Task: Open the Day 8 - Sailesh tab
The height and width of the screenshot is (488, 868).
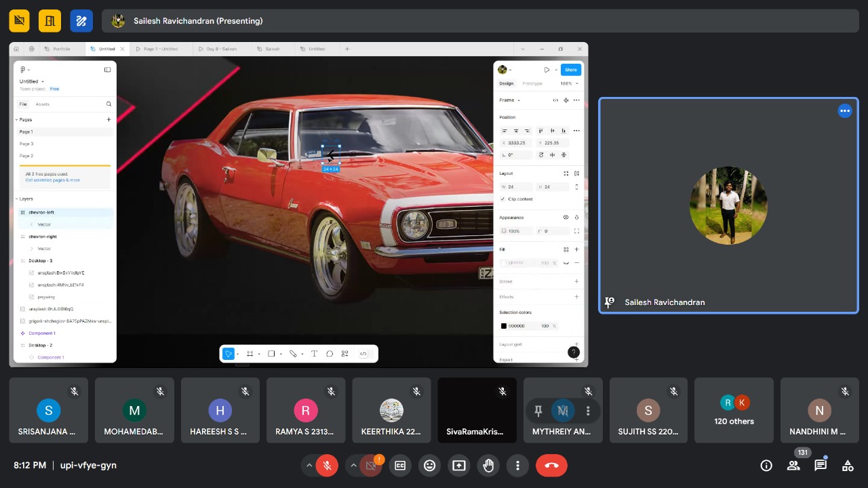Action: click(222, 49)
